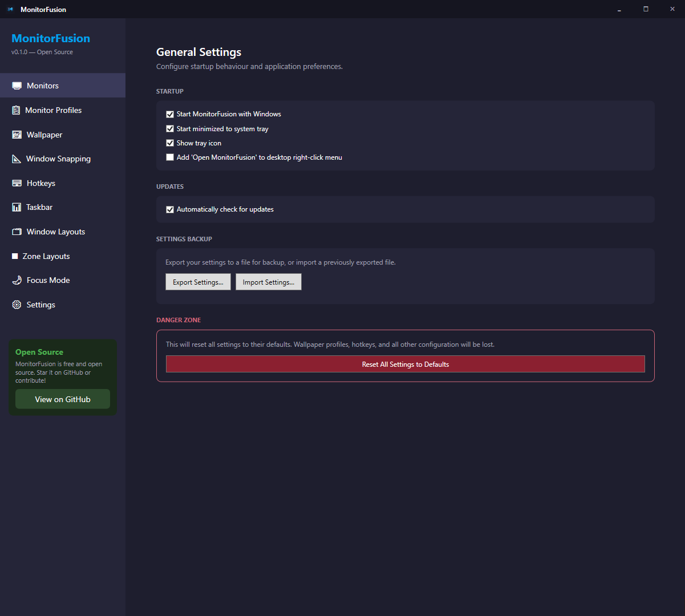Image resolution: width=685 pixels, height=616 pixels.
Task: Click the Taskbar icon in the sidebar
Action: coord(17,206)
